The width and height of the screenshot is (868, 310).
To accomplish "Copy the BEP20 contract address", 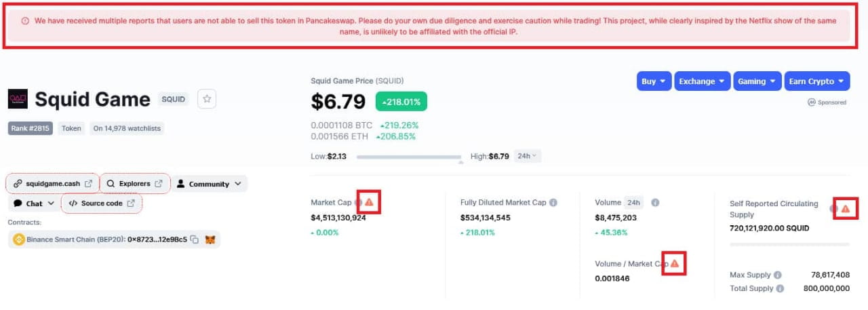I will tap(195, 239).
